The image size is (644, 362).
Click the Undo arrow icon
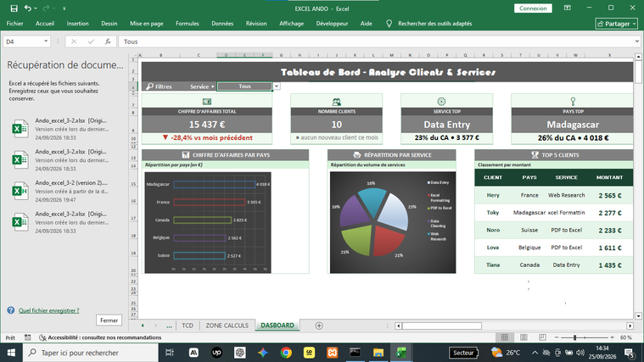click(27, 8)
